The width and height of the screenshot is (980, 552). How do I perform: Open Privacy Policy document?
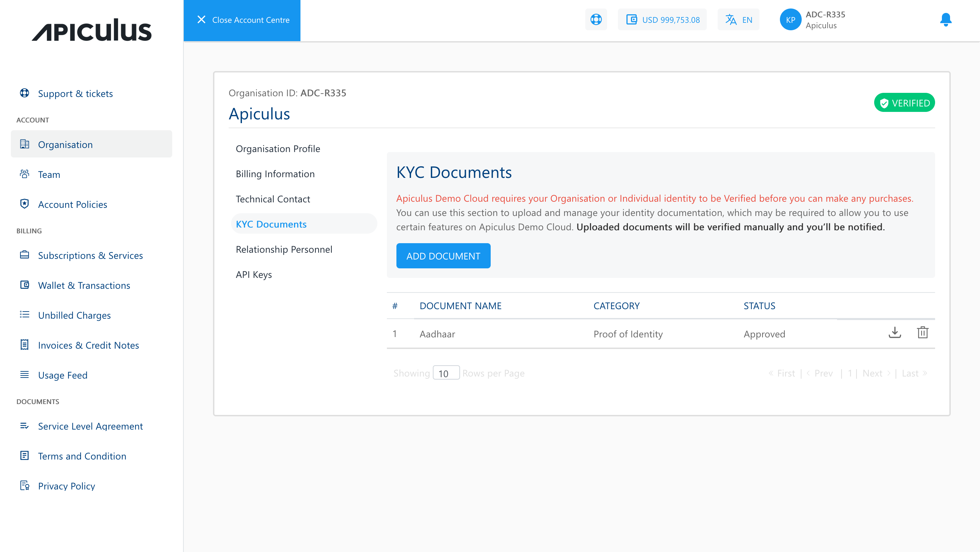(x=67, y=486)
